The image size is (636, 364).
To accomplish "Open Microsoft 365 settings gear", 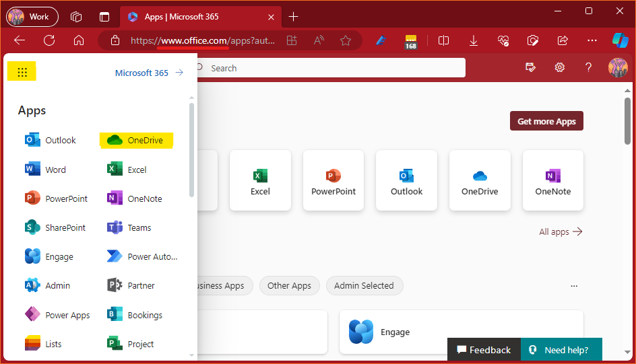I will pos(559,67).
